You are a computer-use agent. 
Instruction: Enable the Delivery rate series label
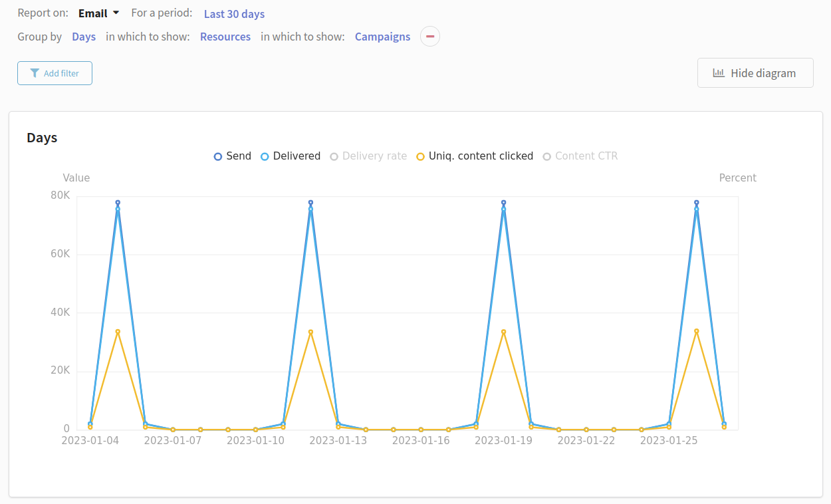(374, 156)
